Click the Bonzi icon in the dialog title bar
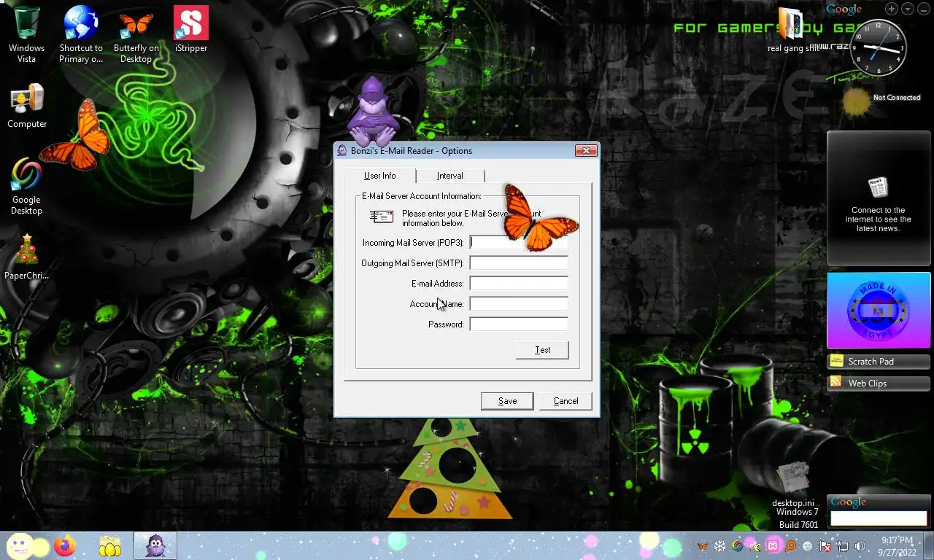This screenshot has width=934, height=560. click(x=341, y=151)
